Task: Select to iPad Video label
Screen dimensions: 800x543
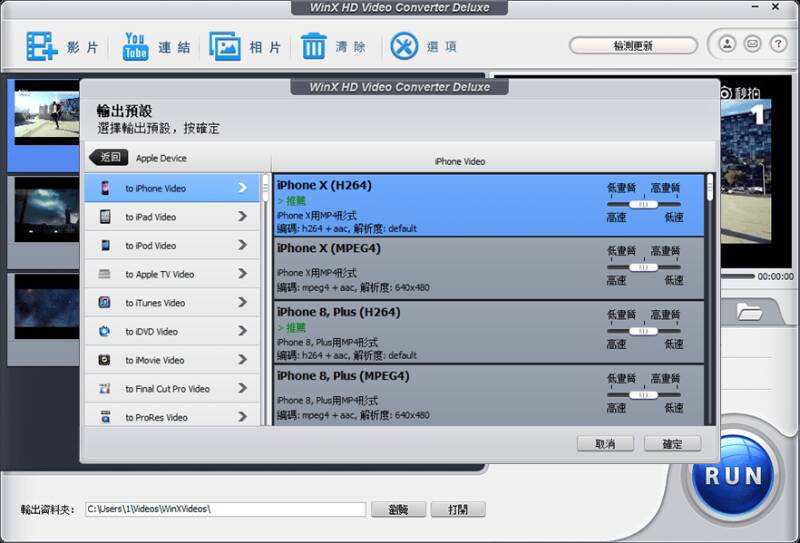Action: click(151, 217)
